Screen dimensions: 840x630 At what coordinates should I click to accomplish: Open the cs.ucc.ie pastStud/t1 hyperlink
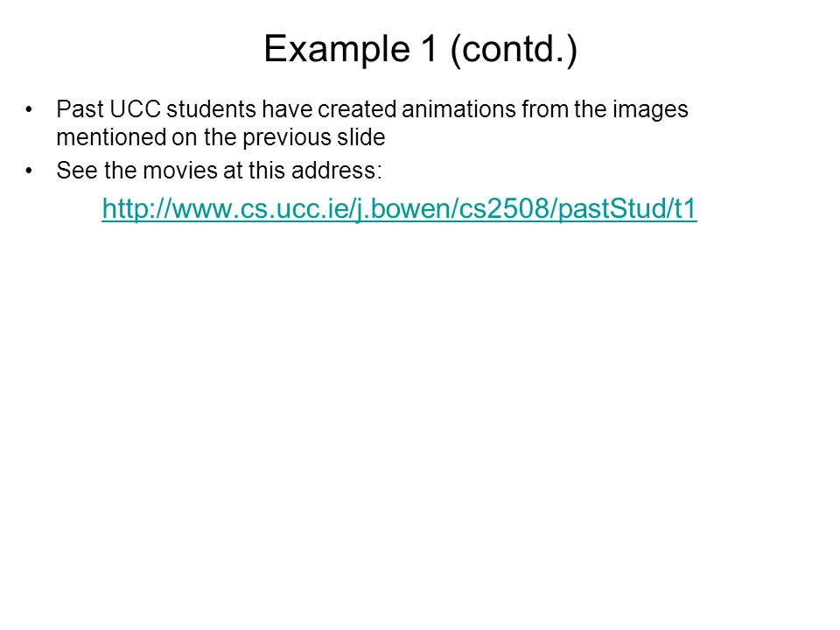pos(399,208)
